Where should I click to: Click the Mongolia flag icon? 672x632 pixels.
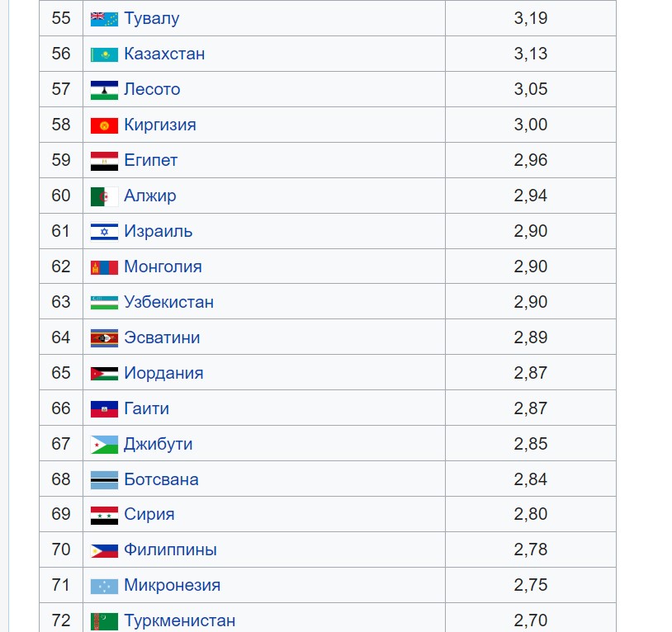coord(104,267)
